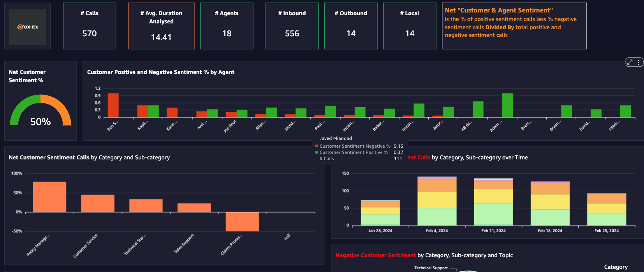
Task: Select the Technical Support category bar
Action: pos(146,205)
